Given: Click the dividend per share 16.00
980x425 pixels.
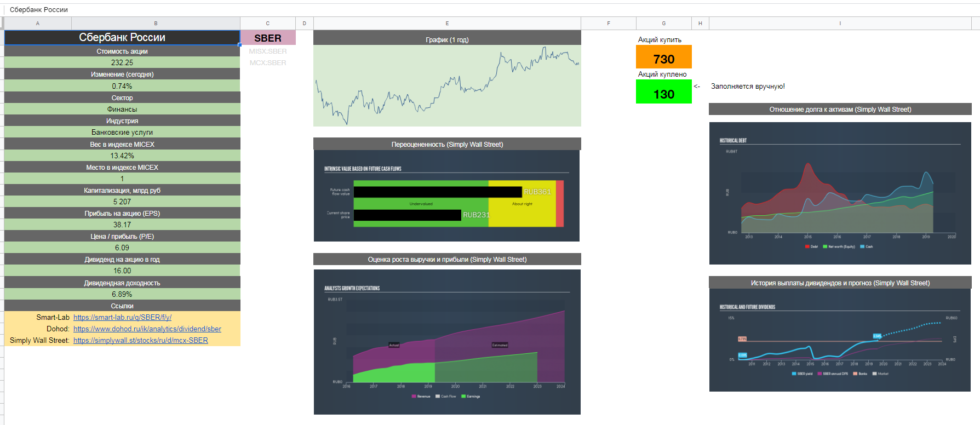Looking at the screenshot, I should click(122, 271).
